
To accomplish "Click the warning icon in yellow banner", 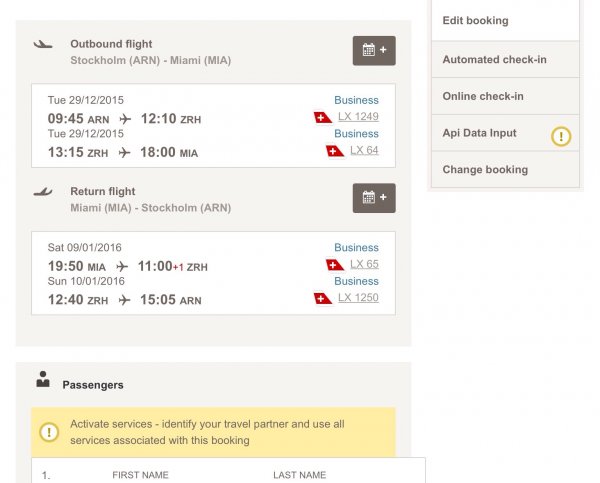I will click(49, 432).
